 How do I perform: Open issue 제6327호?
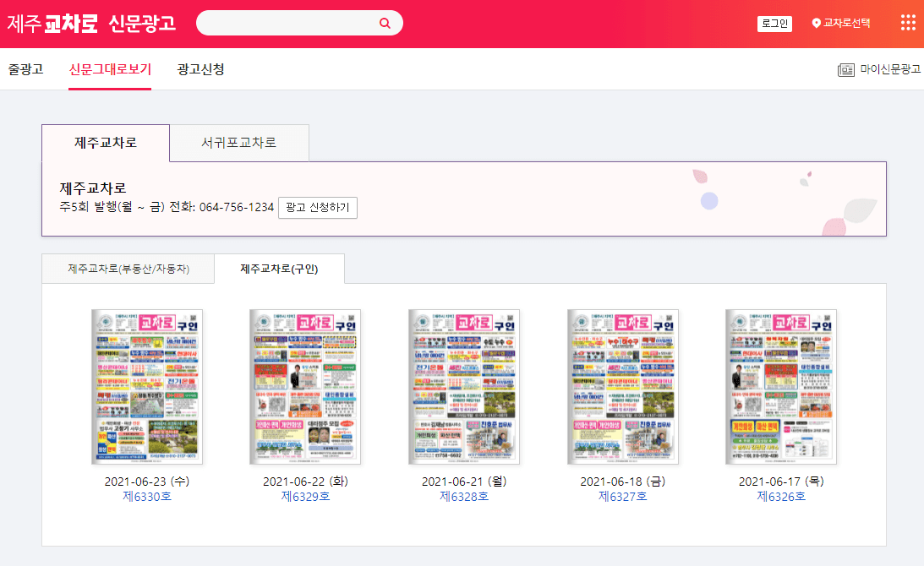(x=622, y=498)
